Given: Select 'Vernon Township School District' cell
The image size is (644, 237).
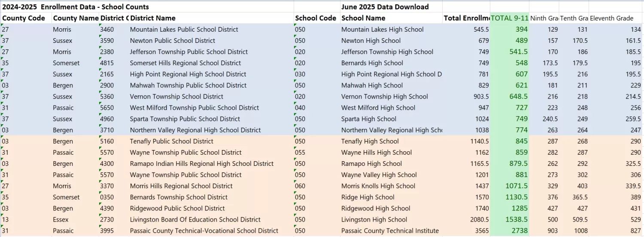Looking at the screenshot, I should tap(211, 96).
